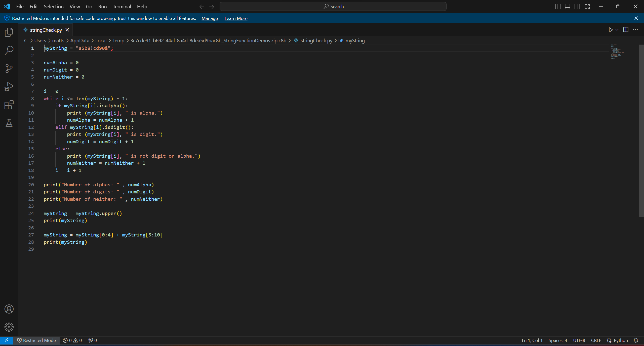Open the Source Control panel icon
This screenshot has width=644, height=346.
pyautogui.click(x=9, y=68)
